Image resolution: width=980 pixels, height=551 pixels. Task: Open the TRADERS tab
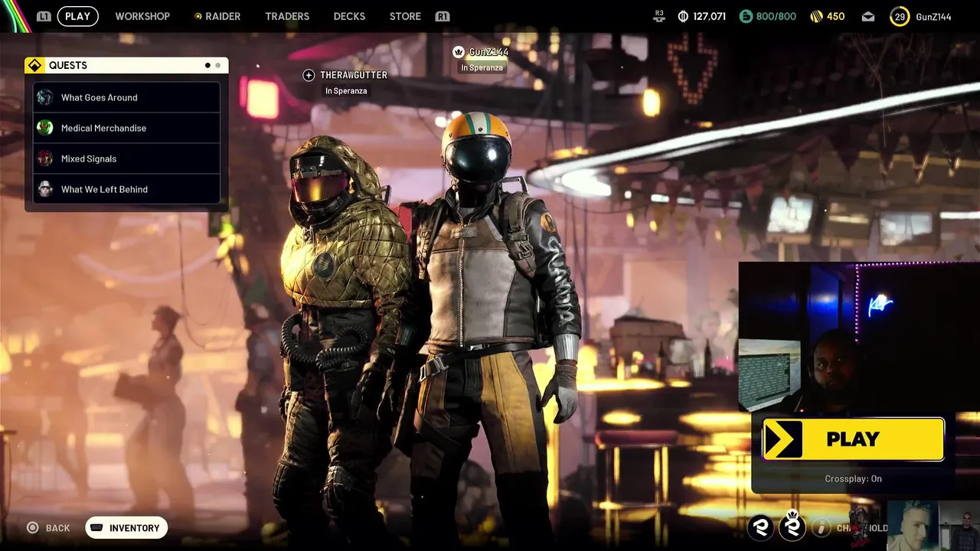pyautogui.click(x=287, y=16)
